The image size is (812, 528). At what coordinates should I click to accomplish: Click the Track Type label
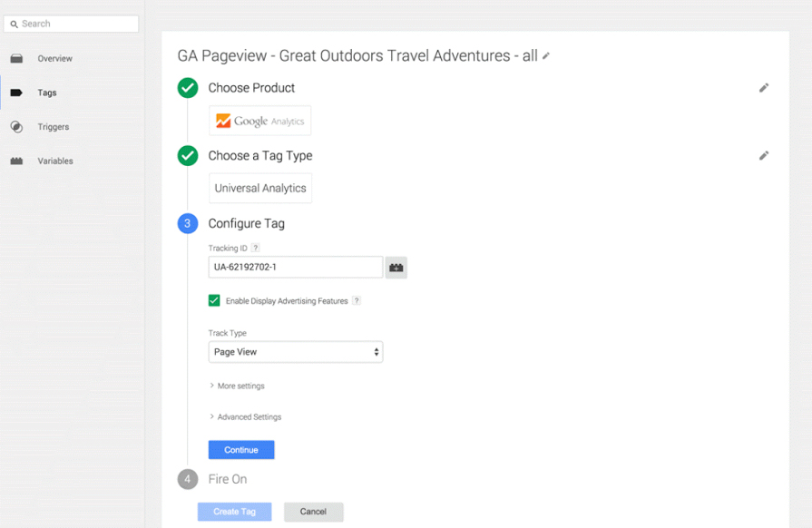coord(228,333)
